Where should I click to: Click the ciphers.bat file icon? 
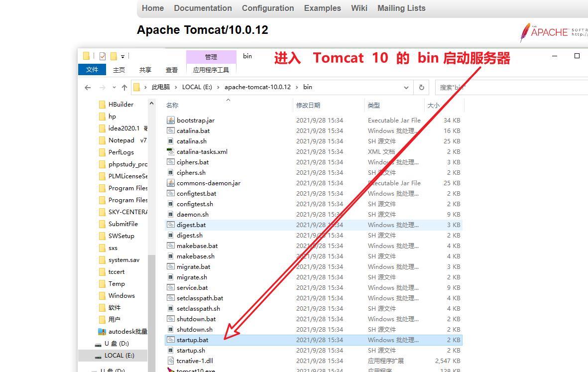171,162
